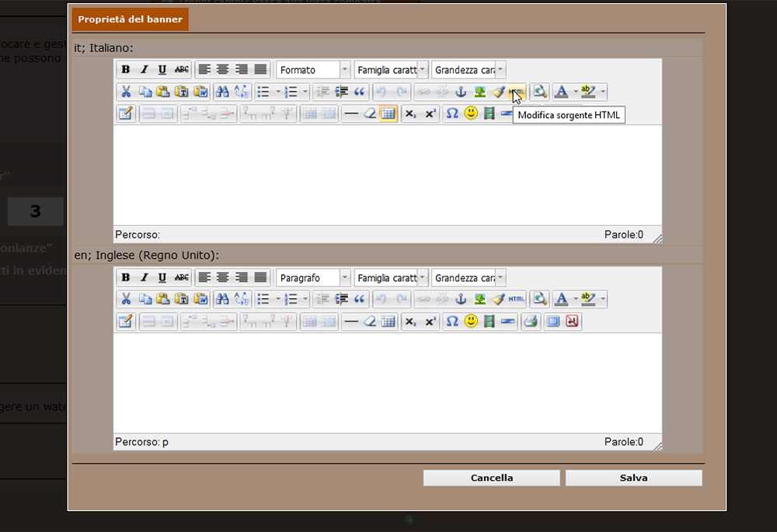Insert emoticon smiley in the Italian editor

point(471,113)
